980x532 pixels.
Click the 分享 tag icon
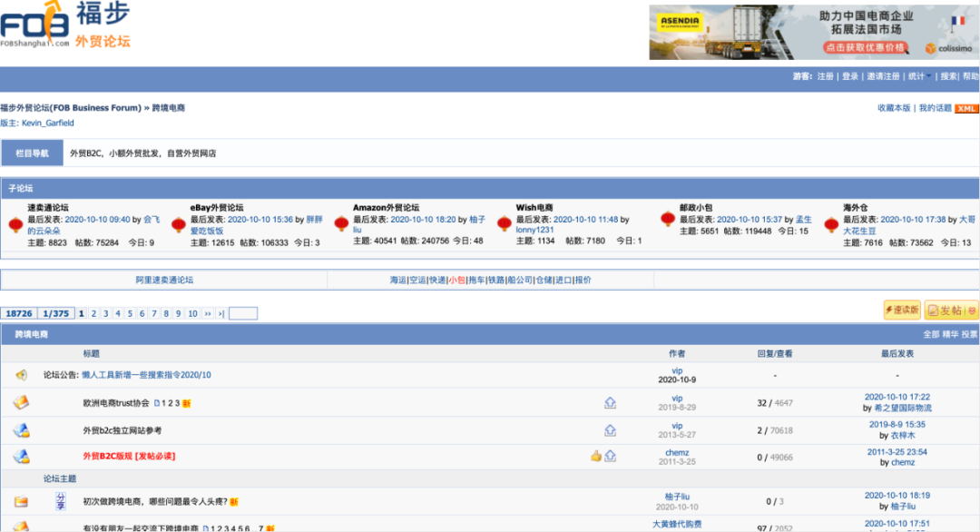[x=61, y=501]
